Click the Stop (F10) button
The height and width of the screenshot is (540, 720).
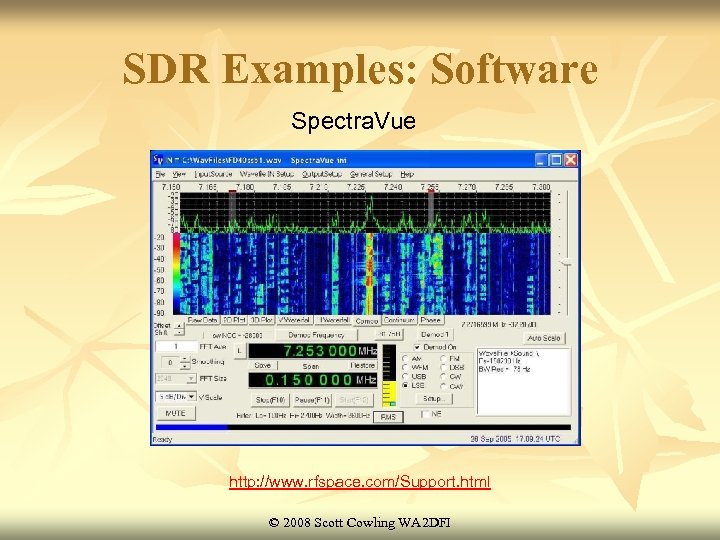click(x=270, y=400)
